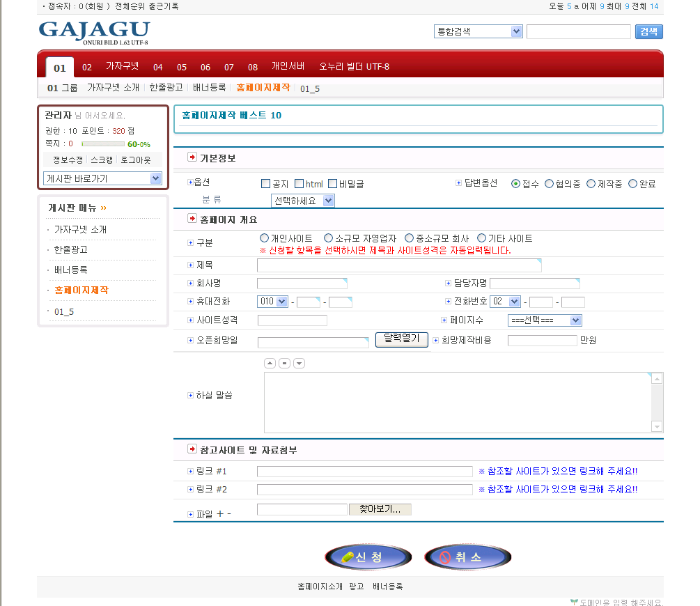
Task: Select 배너등록 in the sub navigation
Action: coord(209,88)
